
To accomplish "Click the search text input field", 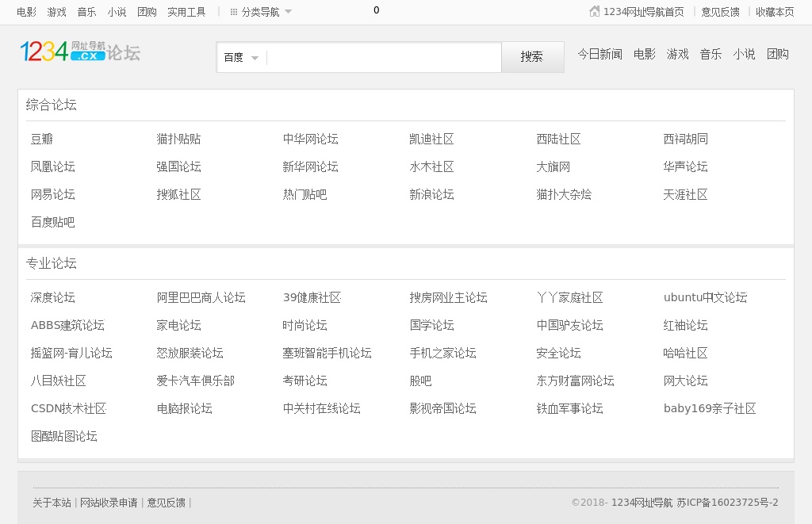I will click(384, 58).
